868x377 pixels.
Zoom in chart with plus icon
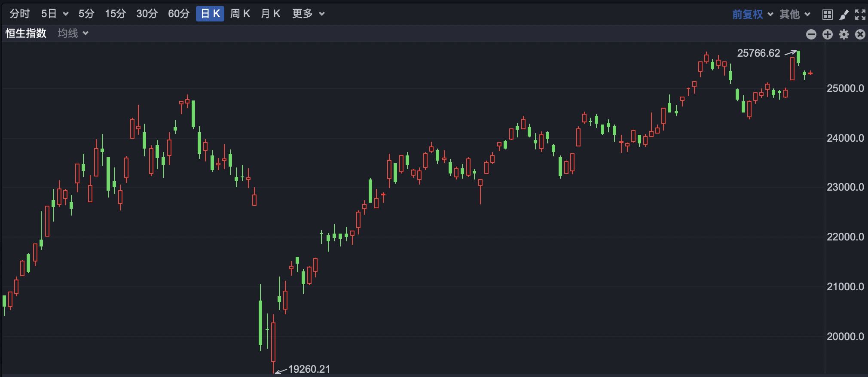[x=827, y=34]
